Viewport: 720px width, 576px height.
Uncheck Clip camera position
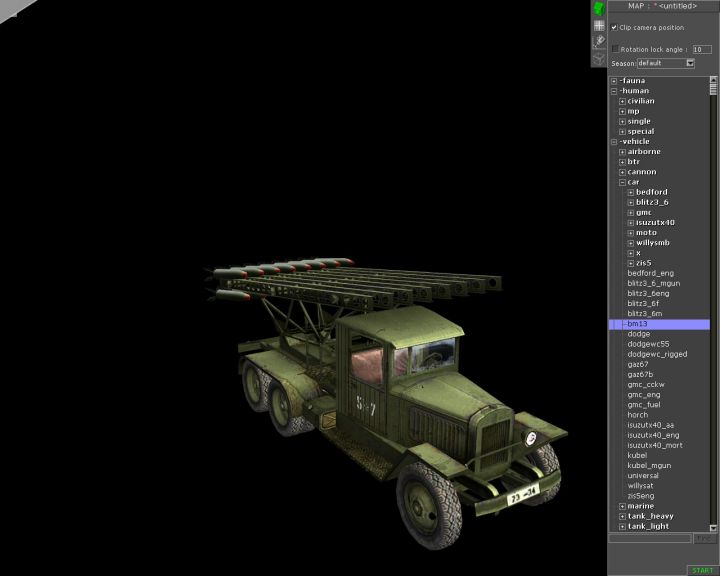pyautogui.click(x=614, y=27)
